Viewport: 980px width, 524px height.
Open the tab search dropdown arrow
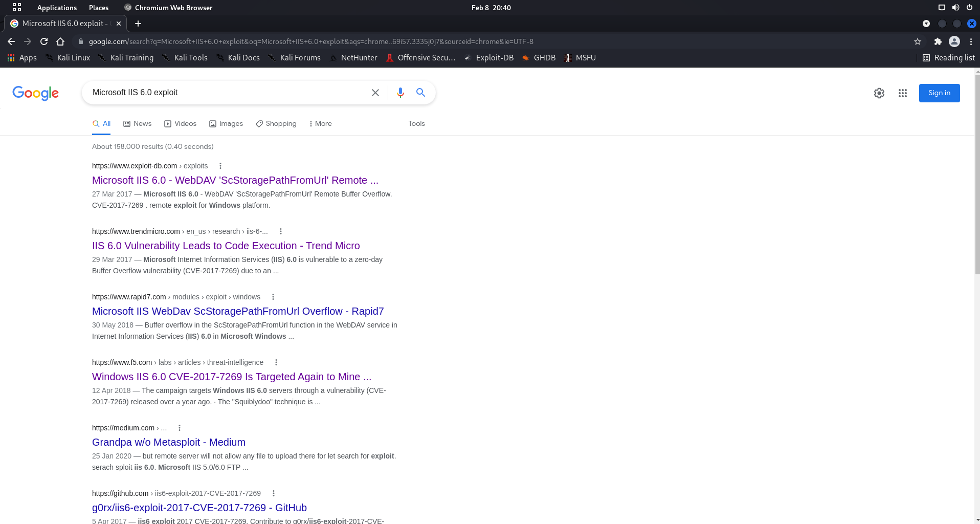point(926,24)
